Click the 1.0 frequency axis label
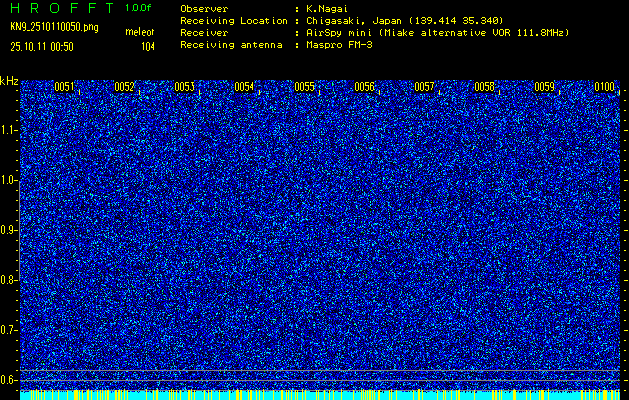Image resolution: width=629 pixels, height=400 pixels. [x=9, y=180]
